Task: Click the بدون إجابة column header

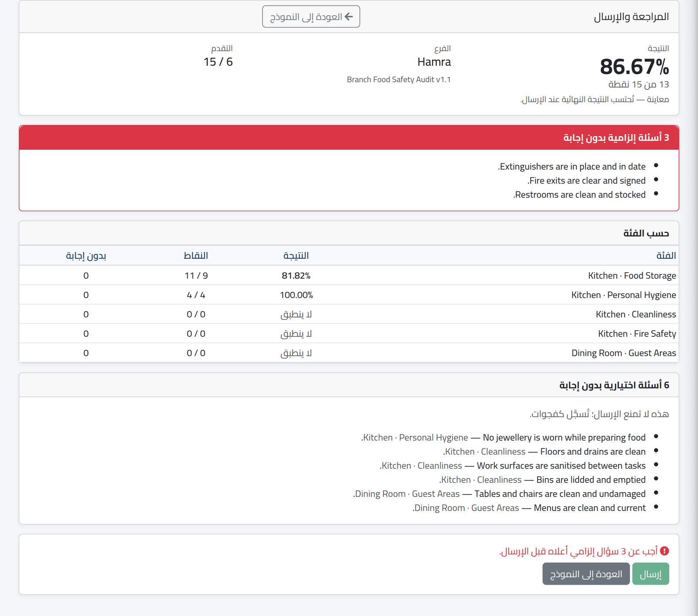Action: [86, 255]
